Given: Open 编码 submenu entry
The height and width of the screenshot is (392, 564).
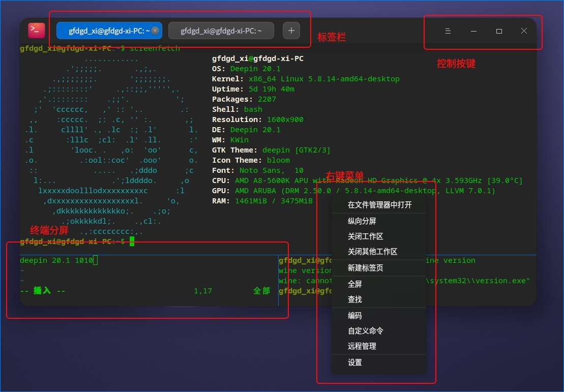Looking at the screenshot, I should (379, 316).
